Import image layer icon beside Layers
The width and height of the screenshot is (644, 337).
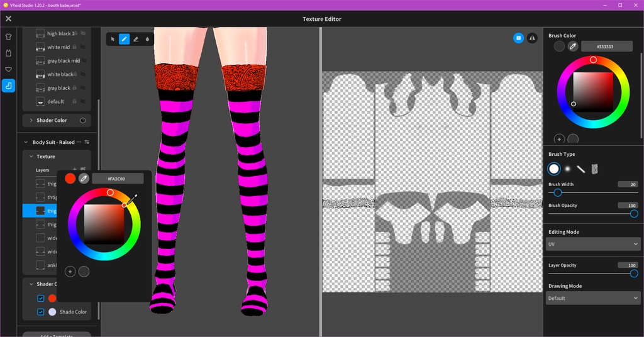coord(83,169)
